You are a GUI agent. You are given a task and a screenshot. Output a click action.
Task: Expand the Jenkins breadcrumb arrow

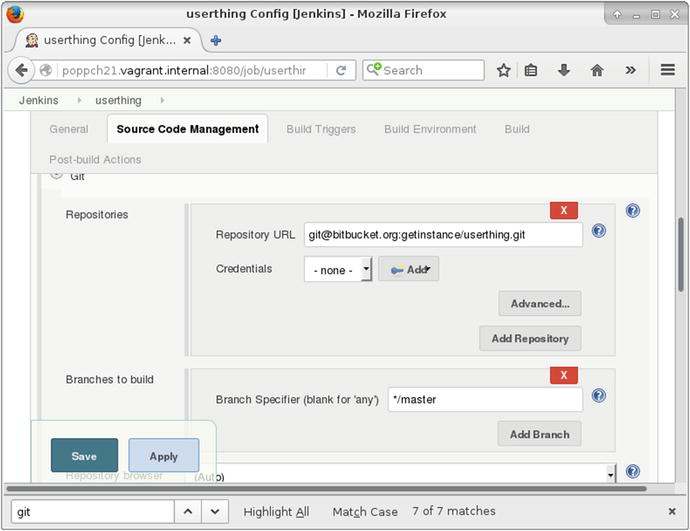tap(79, 100)
